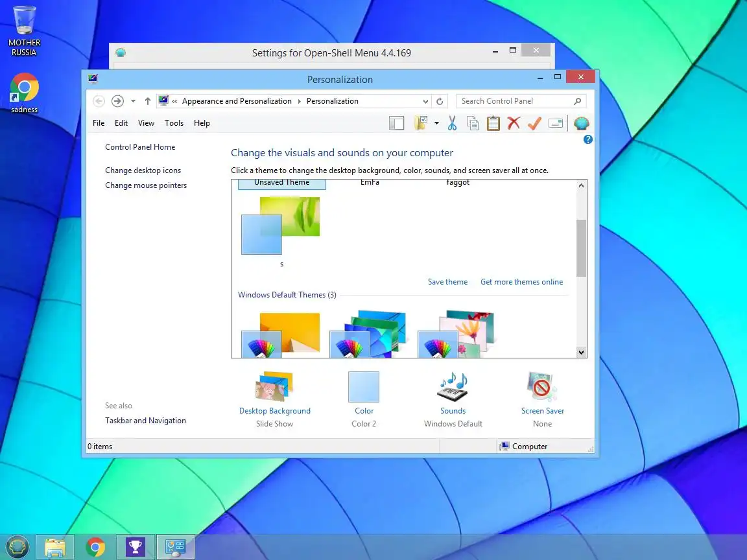The width and height of the screenshot is (747, 560).
Task: Expand folder options toolbar dropdown arrow
Action: tap(436, 123)
